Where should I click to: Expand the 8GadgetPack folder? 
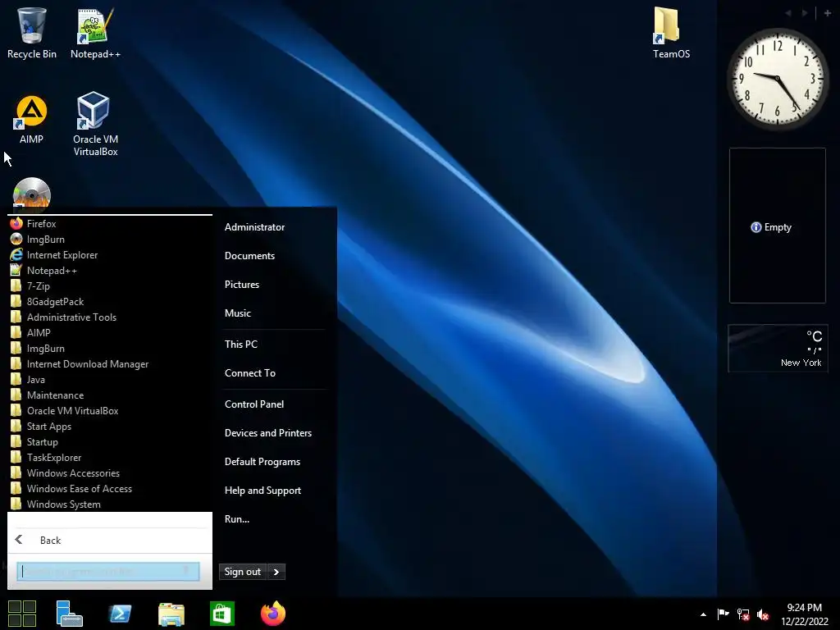coord(110,301)
